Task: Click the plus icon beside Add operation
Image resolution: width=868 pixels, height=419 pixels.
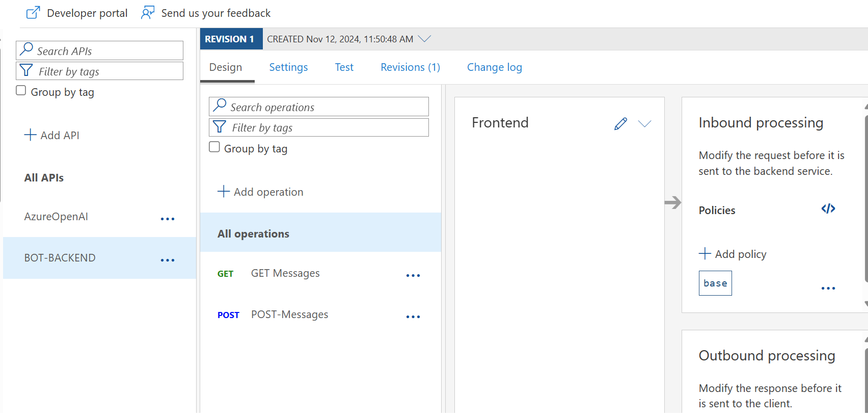Action: tap(223, 191)
